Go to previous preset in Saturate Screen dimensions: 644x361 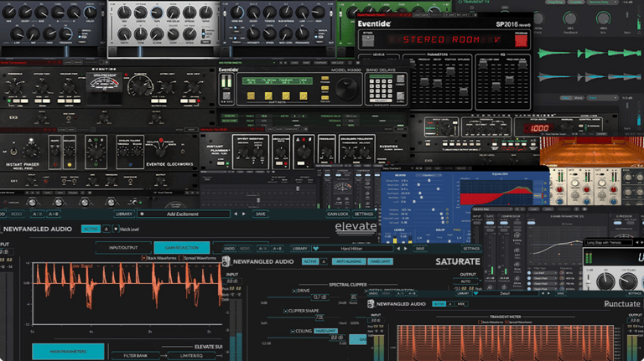tap(398, 249)
